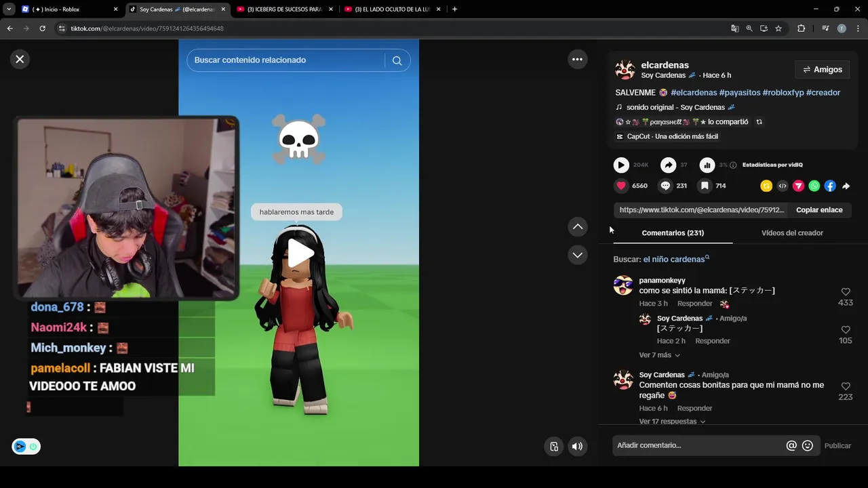Reply to panamonkeyy's comment via Responder
Image resolution: width=868 pixels, height=488 pixels.
coord(694,304)
